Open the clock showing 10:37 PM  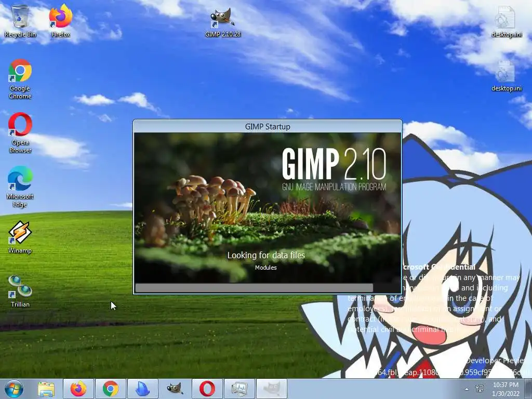click(506, 389)
